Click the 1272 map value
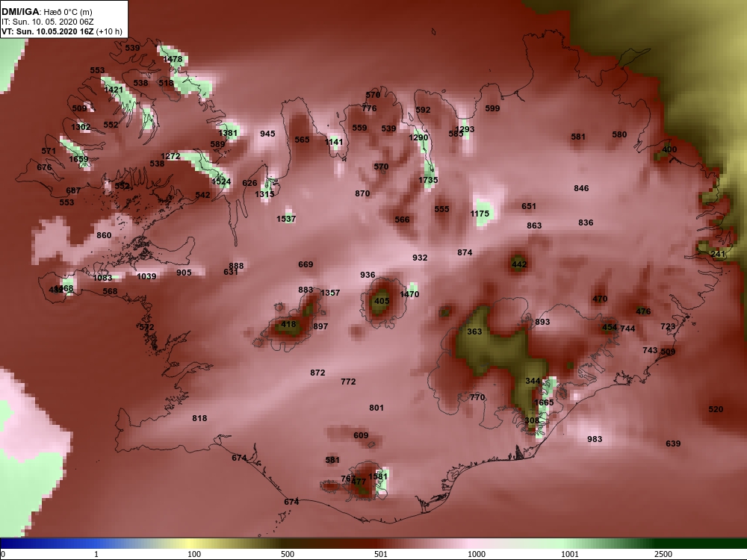747x560 pixels. tap(170, 156)
